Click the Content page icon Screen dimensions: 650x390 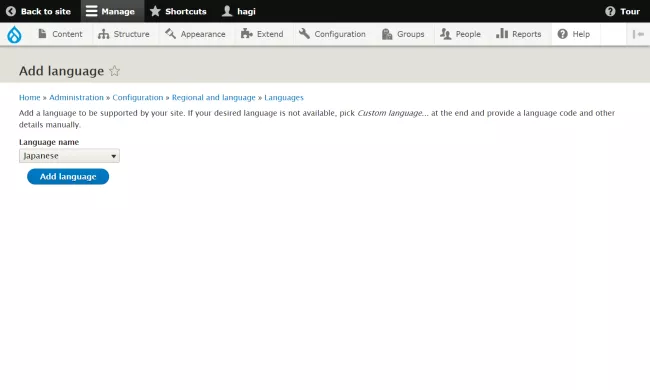point(42,34)
